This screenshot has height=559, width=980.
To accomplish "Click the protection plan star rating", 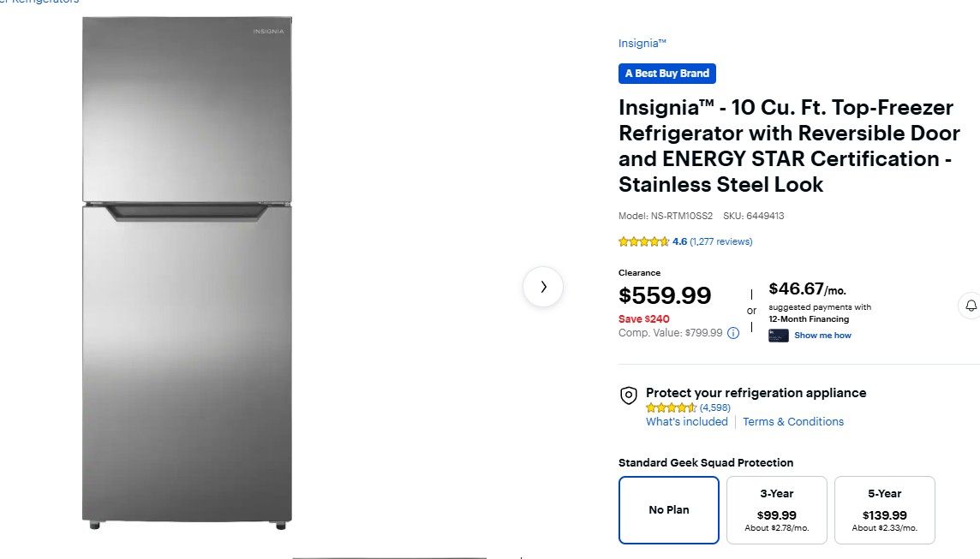I will click(x=671, y=407).
